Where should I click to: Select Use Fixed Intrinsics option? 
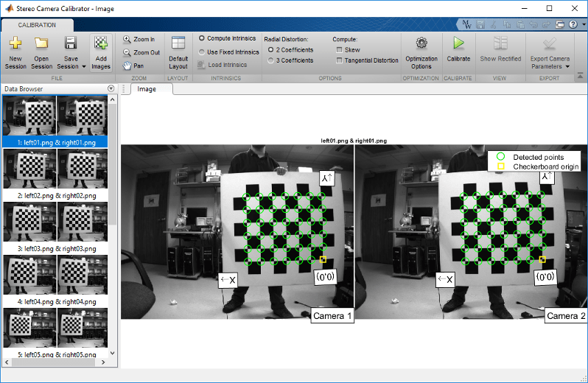pyautogui.click(x=228, y=52)
